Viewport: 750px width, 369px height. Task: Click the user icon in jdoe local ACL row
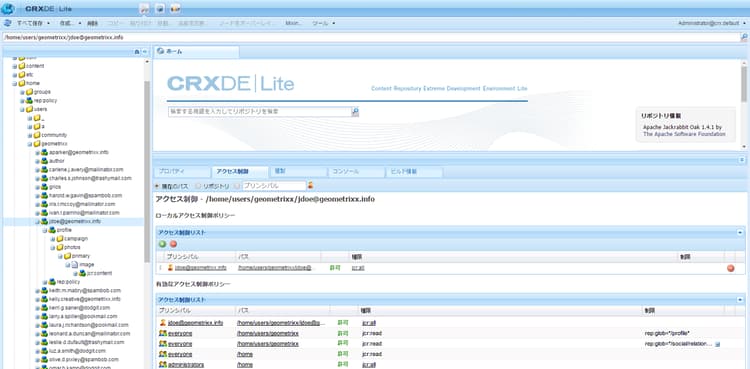(170, 268)
